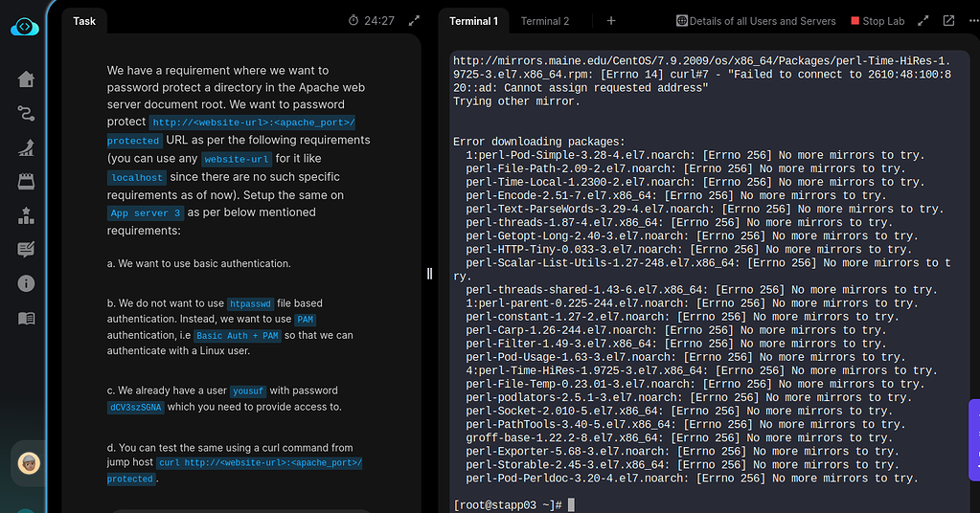The image size is (980, 513).
Task: Click the info circle sidebar icon
Action: point(26,283)
